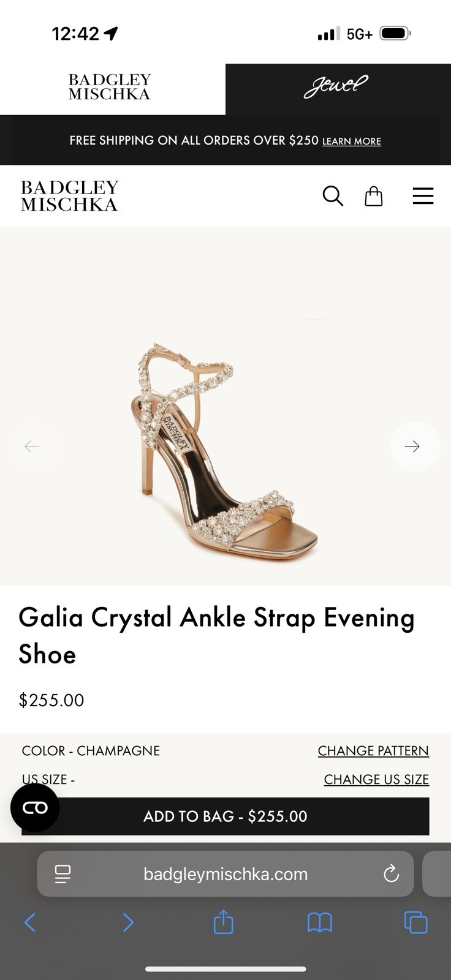Show previous product image arrow
Screen dimensions: 451x980
32,447
